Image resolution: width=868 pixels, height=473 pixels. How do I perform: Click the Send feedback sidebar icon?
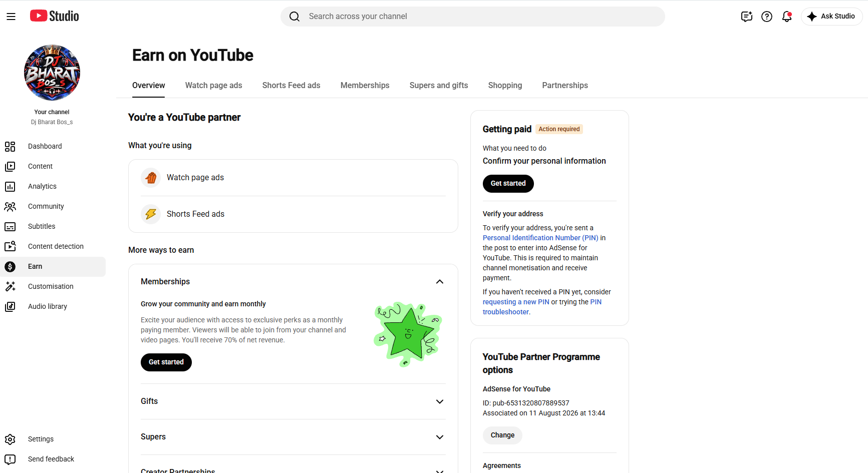point(10,459)
